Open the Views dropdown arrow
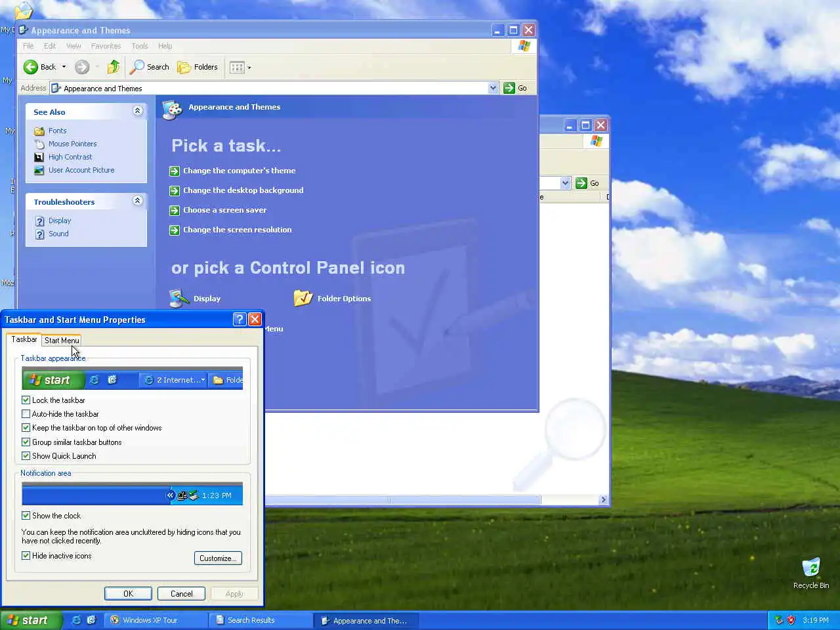Viewport: 840px width, 630px height. pyautogui.click(x=249, y=67)
